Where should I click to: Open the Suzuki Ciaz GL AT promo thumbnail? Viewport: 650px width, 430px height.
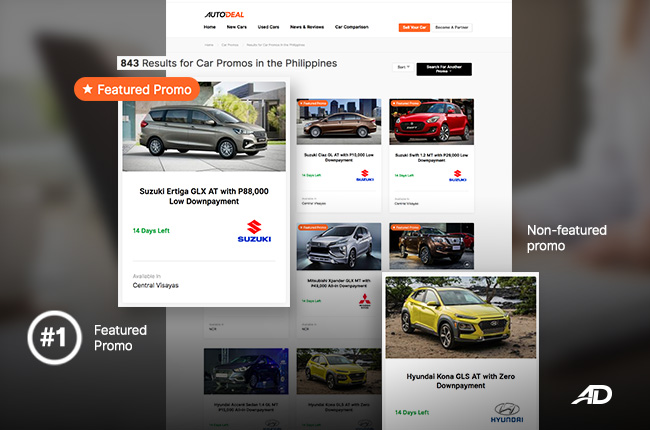339,121
